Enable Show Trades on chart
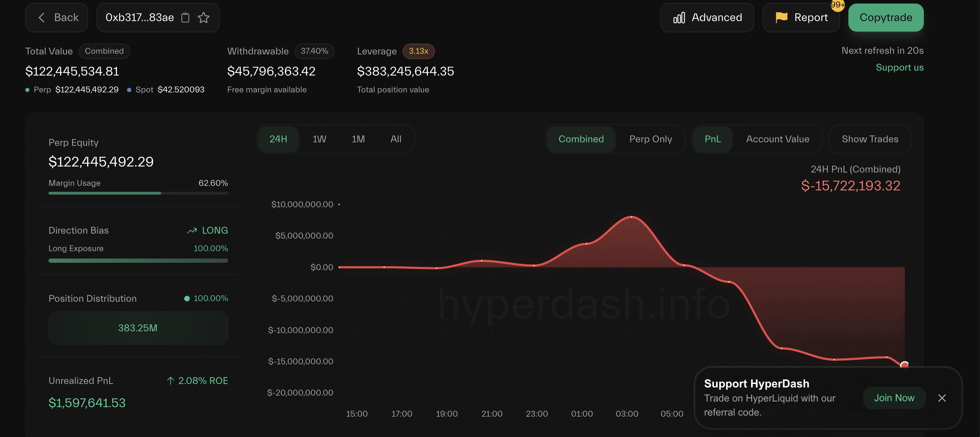980x437 pixels. point(870,139)
